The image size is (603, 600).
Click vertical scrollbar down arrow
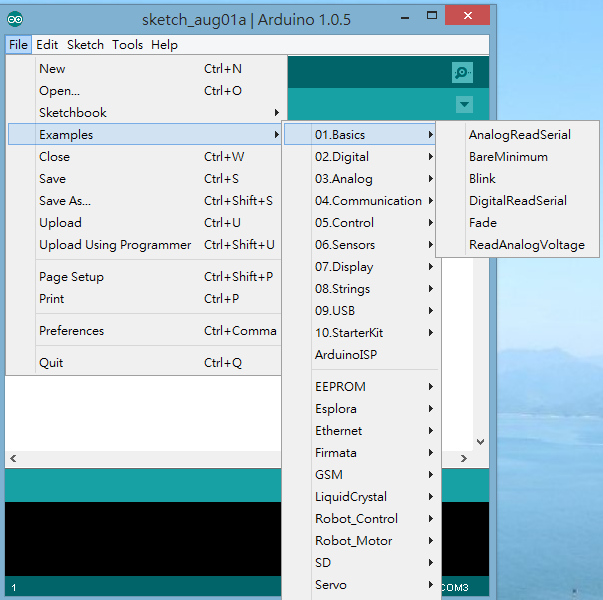pyautogui.click(x=480, y=442)
